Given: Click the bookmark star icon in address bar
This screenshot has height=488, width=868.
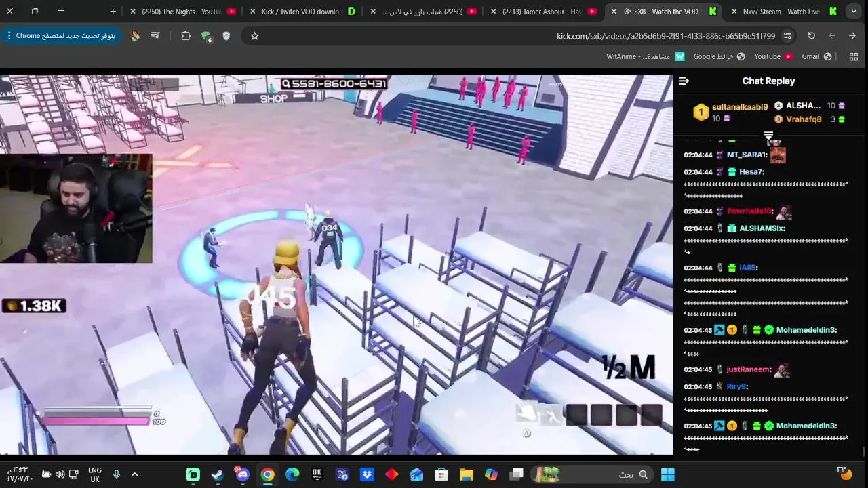Looking at the screenshot, I should (254, 36).
